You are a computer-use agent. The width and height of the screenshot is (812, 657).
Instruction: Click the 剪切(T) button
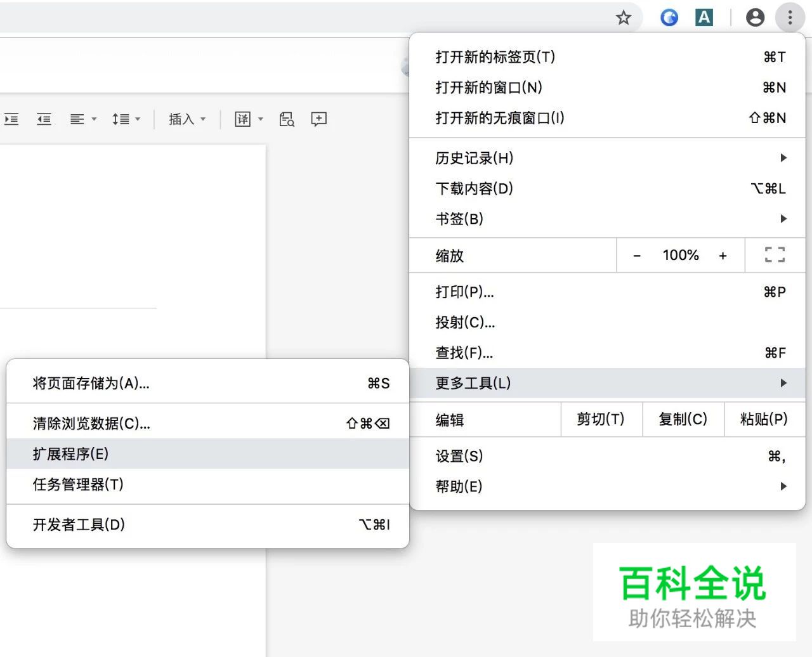coord(601,419)
